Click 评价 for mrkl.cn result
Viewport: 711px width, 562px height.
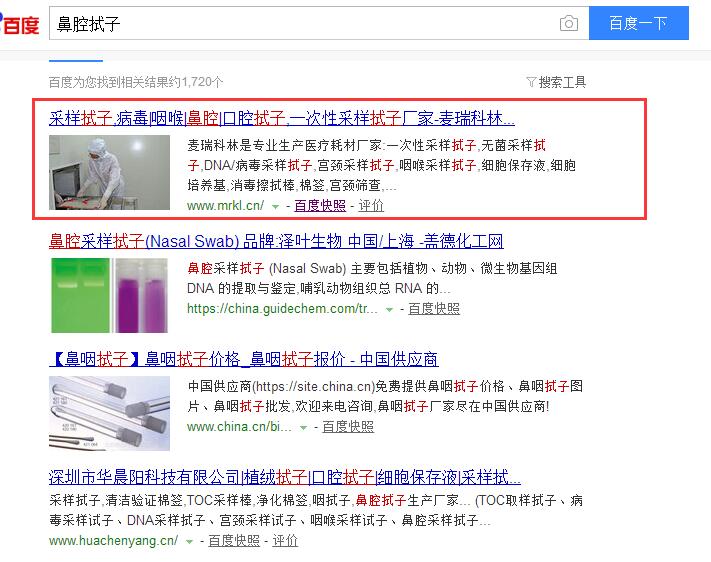tap(371, 205)
